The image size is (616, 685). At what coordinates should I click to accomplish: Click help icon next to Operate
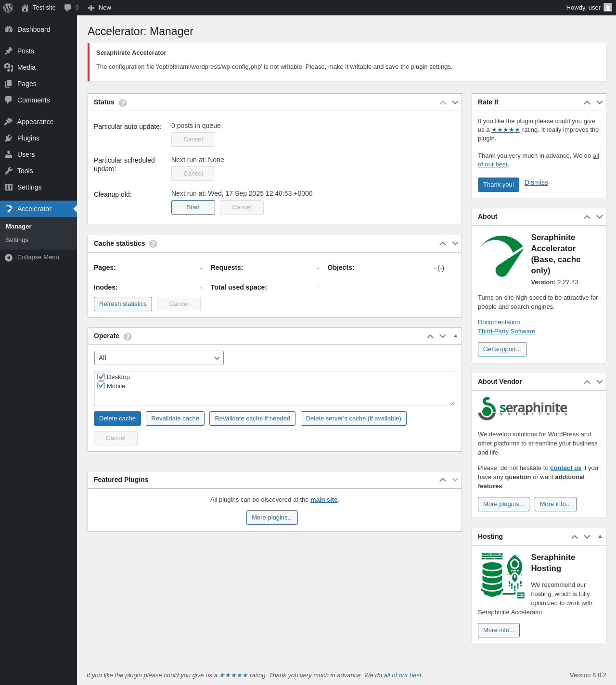[128, 336]
